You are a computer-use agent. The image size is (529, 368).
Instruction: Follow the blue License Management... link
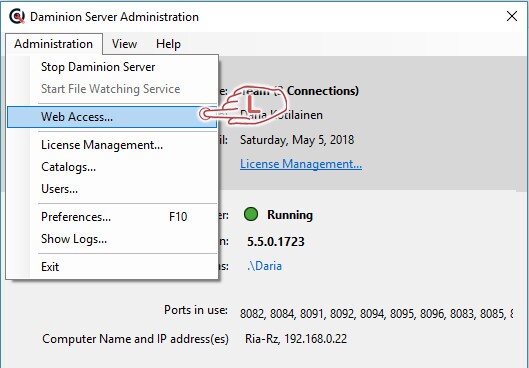[301, 164]
